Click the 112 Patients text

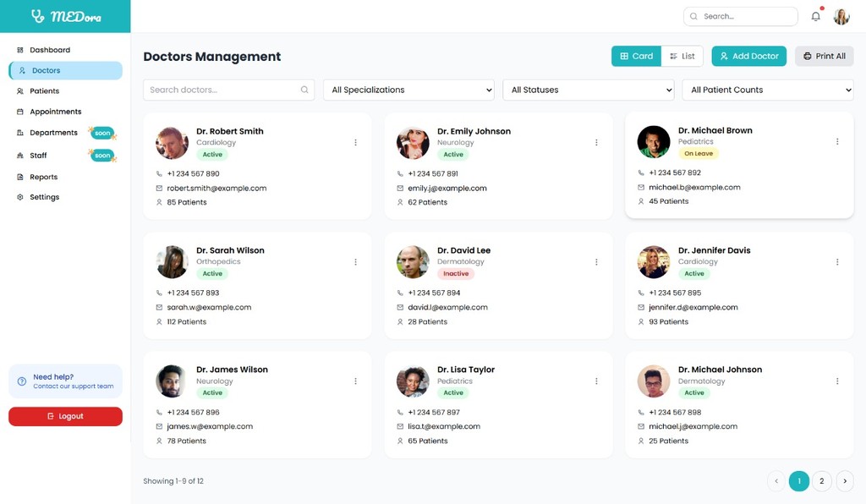(187, 322)
